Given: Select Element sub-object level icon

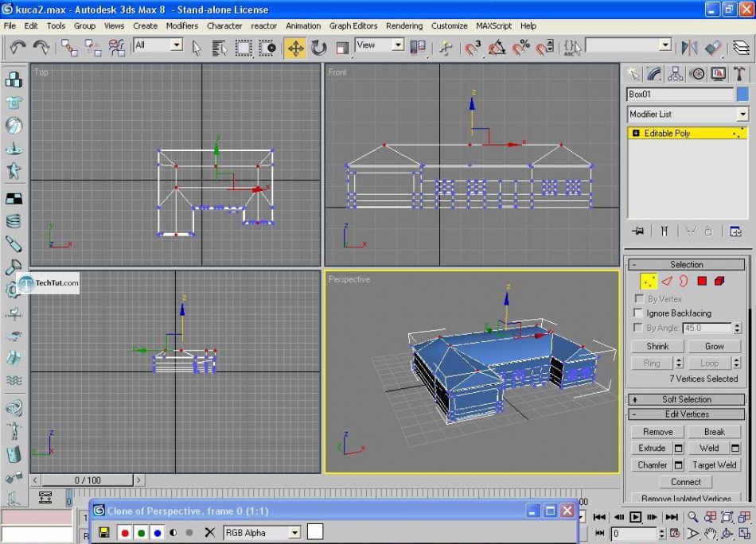Looking at the screenshot, I should click(x=719, y=281).
